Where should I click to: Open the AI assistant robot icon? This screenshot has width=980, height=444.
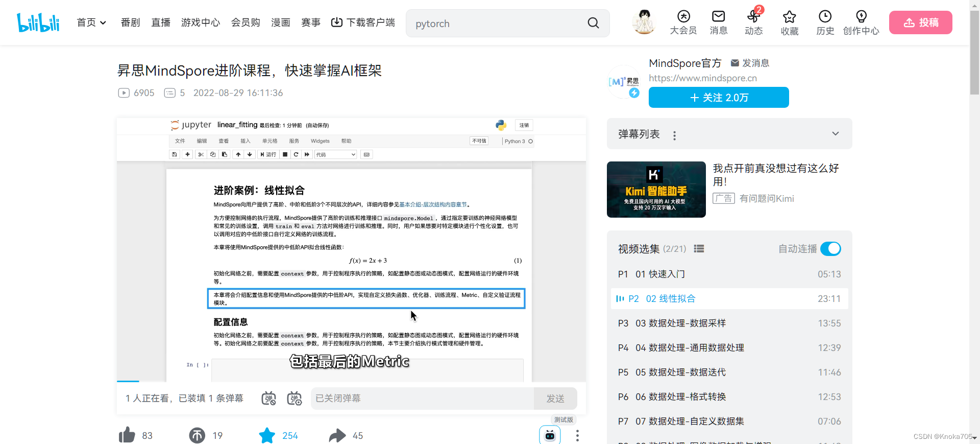[550, 435]
